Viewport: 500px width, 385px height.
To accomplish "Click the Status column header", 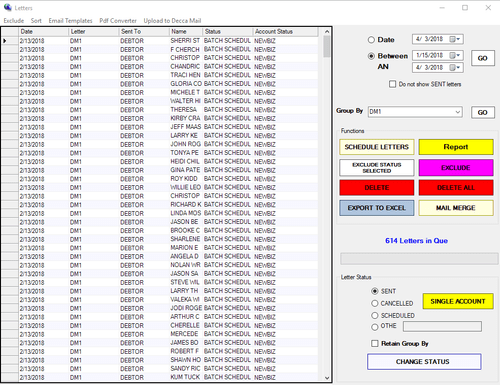I will tap(227, 32).
